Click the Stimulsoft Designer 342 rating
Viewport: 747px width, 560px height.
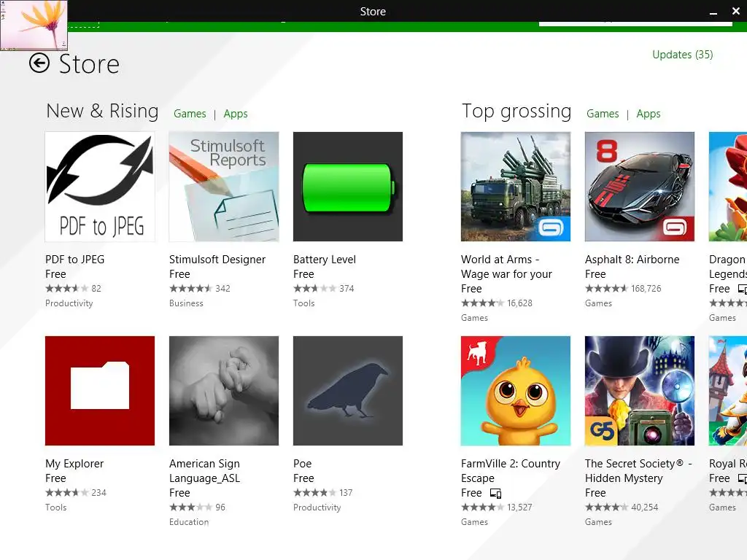(200, 289)
